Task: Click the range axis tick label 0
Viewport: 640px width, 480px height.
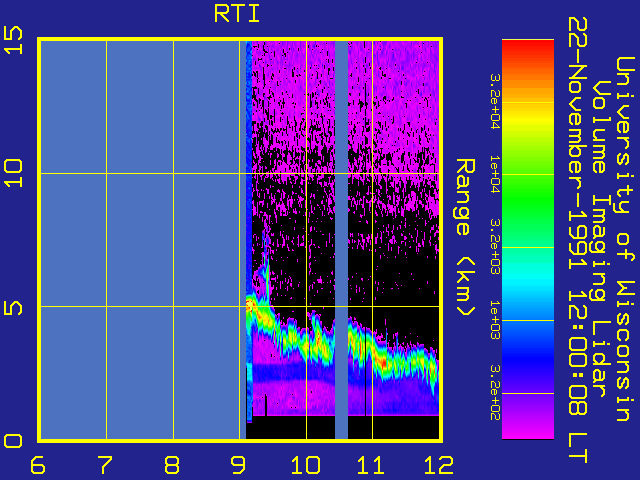Action: [x=13, y=441]
